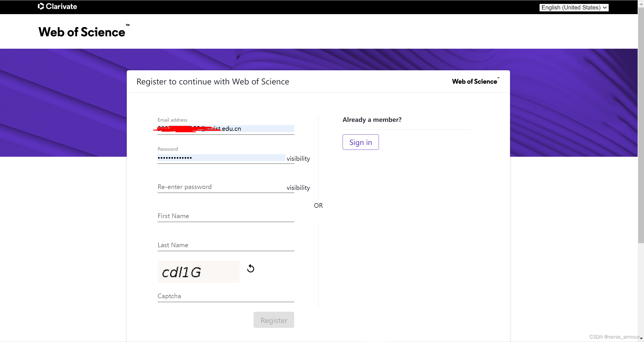Screen dimensions: 644x342
Task: Focus the Email address field
Action: (226, 129)
